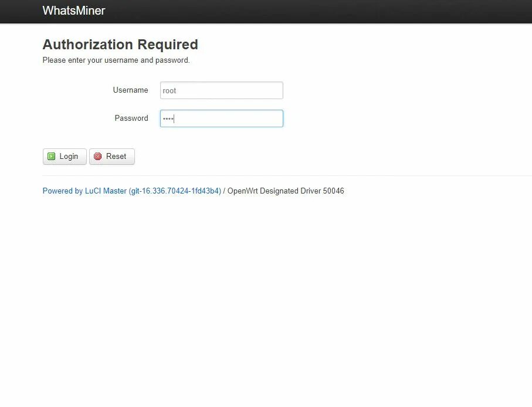
Task: Click the Reset button
Action: 112,157
